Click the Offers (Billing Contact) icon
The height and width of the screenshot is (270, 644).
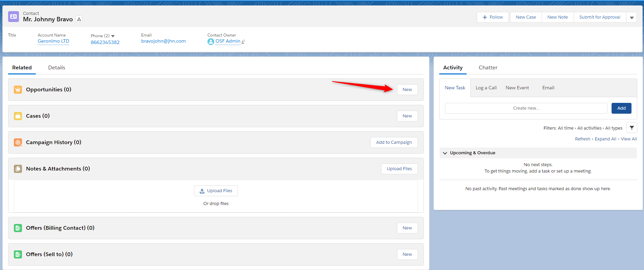pos(18,228)
